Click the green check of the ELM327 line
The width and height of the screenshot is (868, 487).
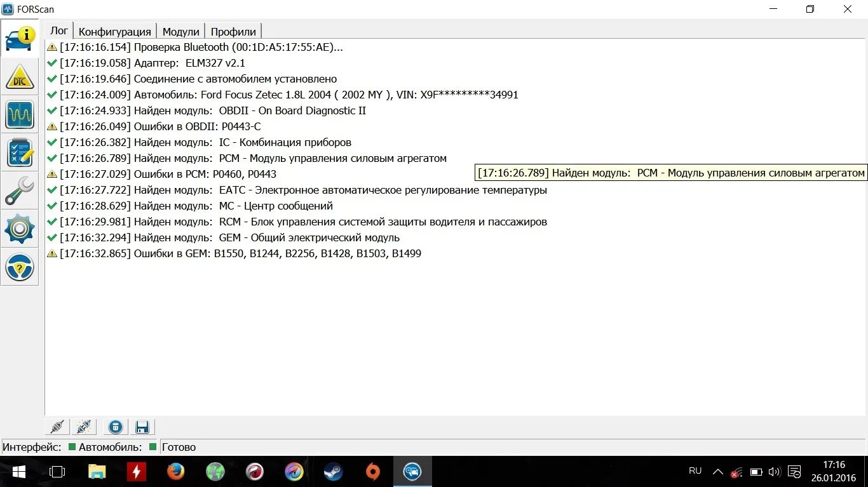[52, 63]
